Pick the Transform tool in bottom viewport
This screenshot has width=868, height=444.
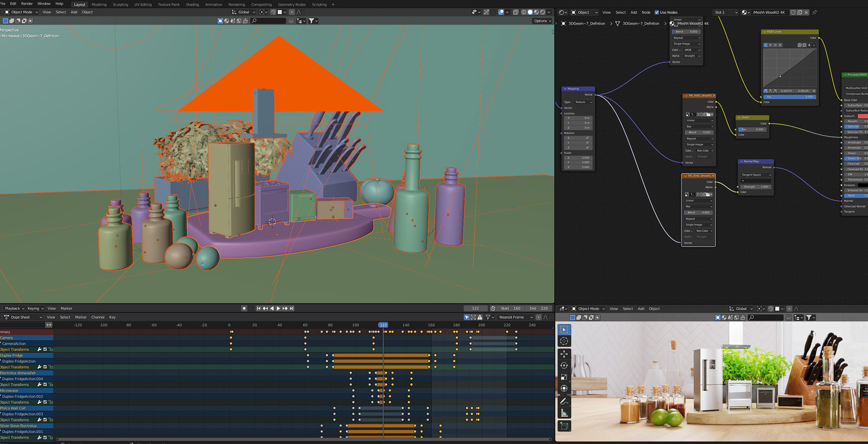tap(564, 388)
